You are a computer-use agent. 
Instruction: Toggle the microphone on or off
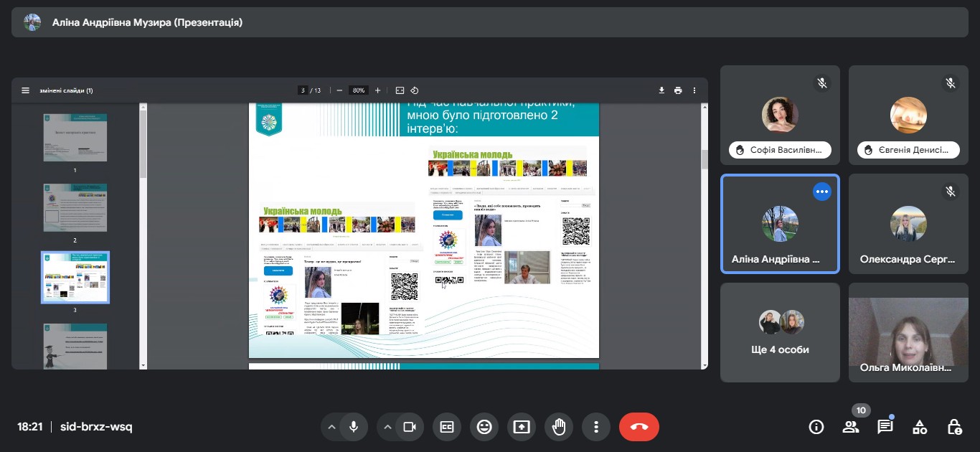coord(354,427)
